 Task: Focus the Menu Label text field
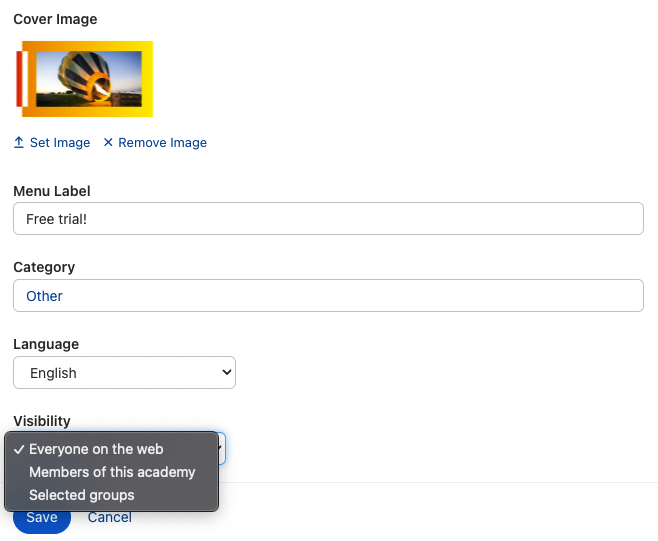[328, 219]
